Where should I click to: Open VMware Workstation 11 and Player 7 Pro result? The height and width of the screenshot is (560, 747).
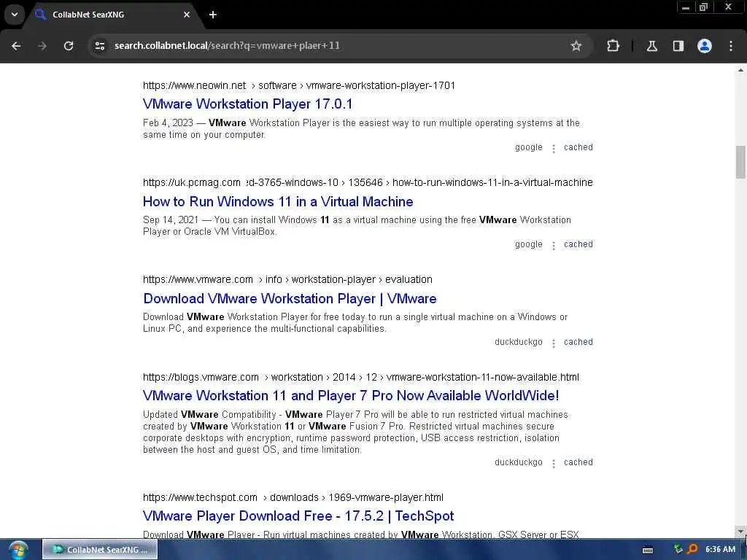[351, 396]
